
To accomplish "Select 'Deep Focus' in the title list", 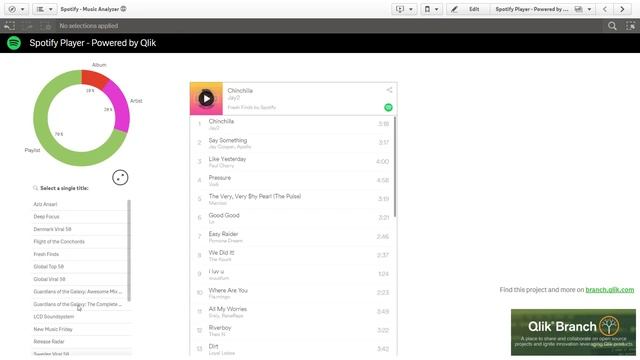I will coord(80,217).
